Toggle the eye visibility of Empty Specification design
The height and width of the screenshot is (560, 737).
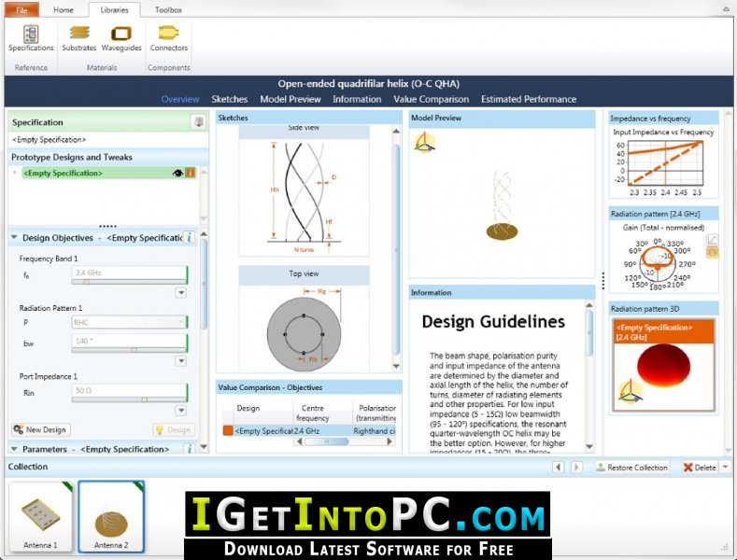coord(177,173)
